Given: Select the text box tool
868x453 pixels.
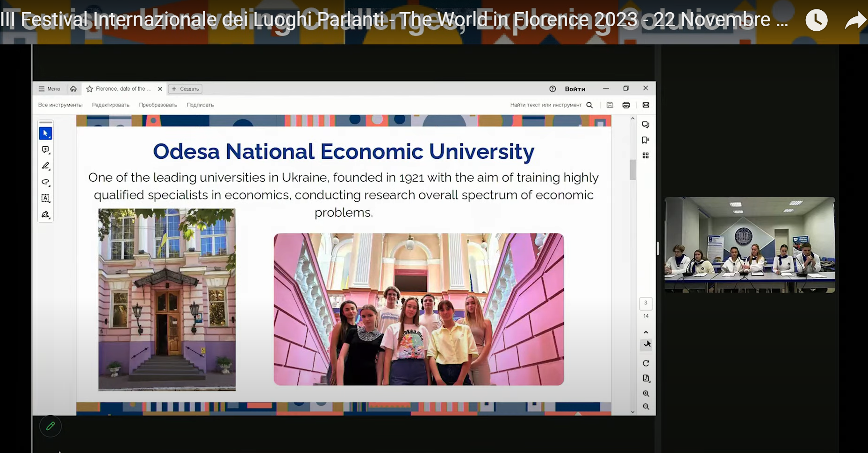Looking at the screenshot, I should point(45,198).
